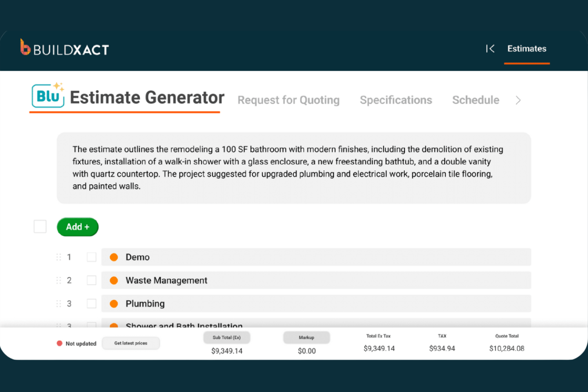Viewport: 588px width, 392px height.
Task: Click the red Not updated status dot
Action: (x=60, y=342)
